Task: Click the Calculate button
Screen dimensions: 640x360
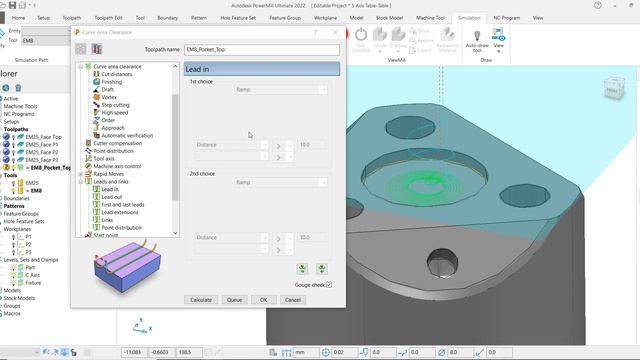Action: pyautogui.click(x=201, y=300)
